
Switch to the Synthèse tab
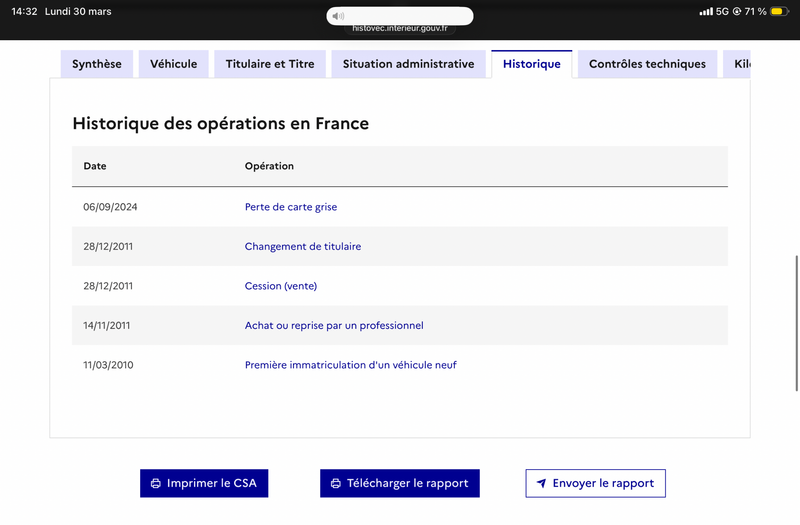[97, 64]
